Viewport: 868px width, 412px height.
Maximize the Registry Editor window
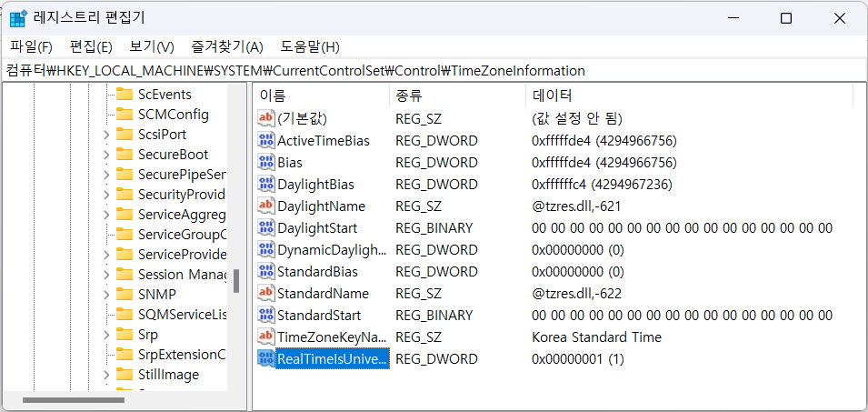785,18
